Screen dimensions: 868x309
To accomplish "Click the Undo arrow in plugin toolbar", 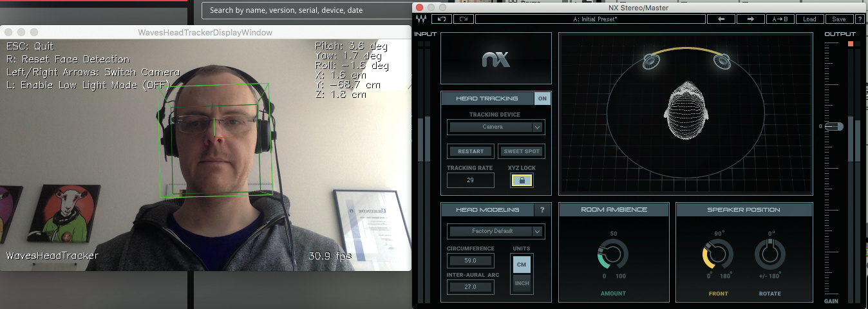I will tap(442, 19).
